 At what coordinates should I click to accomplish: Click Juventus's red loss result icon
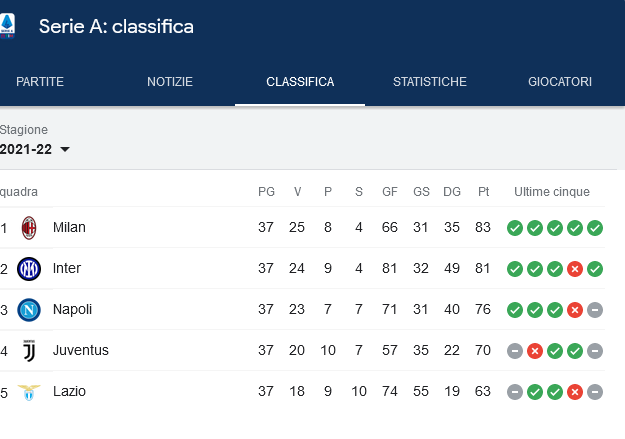[x=535, y=351]
